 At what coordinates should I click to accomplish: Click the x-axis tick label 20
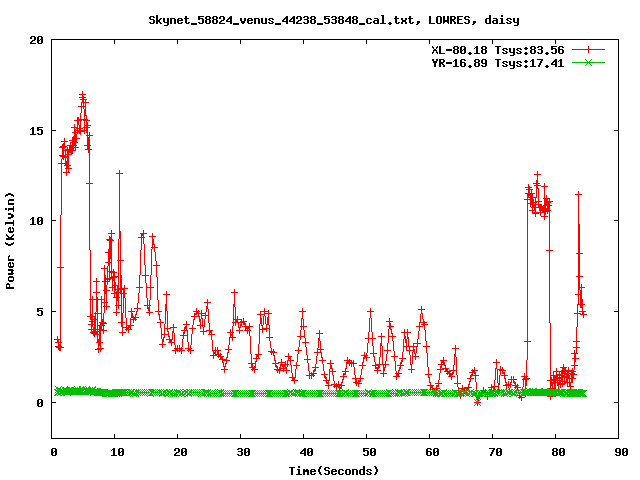pos(180,452)
